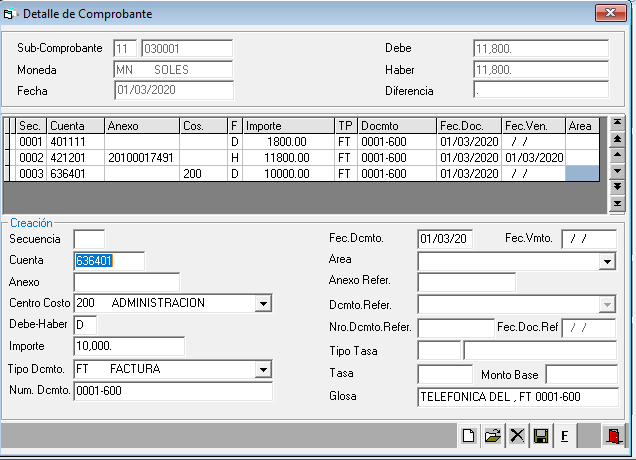Click the open folder icon
This screenshot has width=636, height=460.
pyautogui.click(x=492, y=436)
